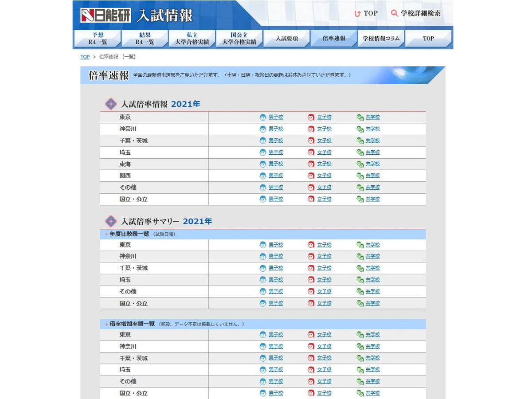Click the 関西 row label
532x399 pixels.
(x=125, y=176)
